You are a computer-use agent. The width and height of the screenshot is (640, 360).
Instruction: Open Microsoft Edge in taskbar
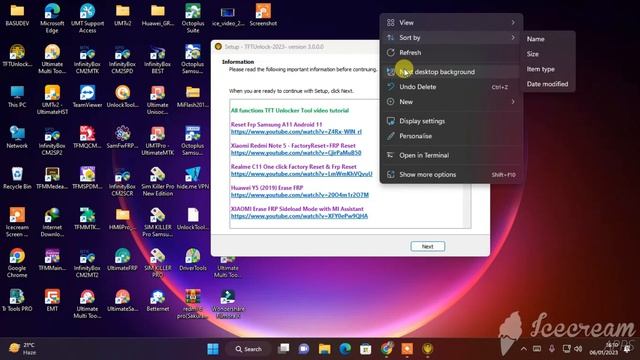point(345,349)
